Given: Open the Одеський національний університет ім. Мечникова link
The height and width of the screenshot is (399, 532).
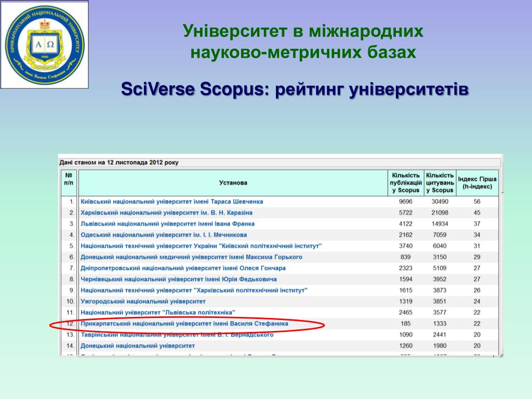Looking at the screenshot, I should (164, 235).
